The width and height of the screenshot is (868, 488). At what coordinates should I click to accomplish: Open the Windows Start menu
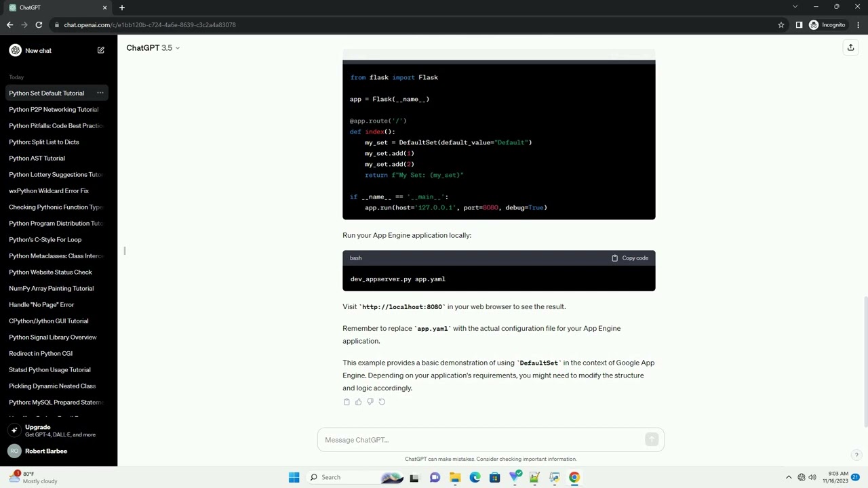coord(294,477)
